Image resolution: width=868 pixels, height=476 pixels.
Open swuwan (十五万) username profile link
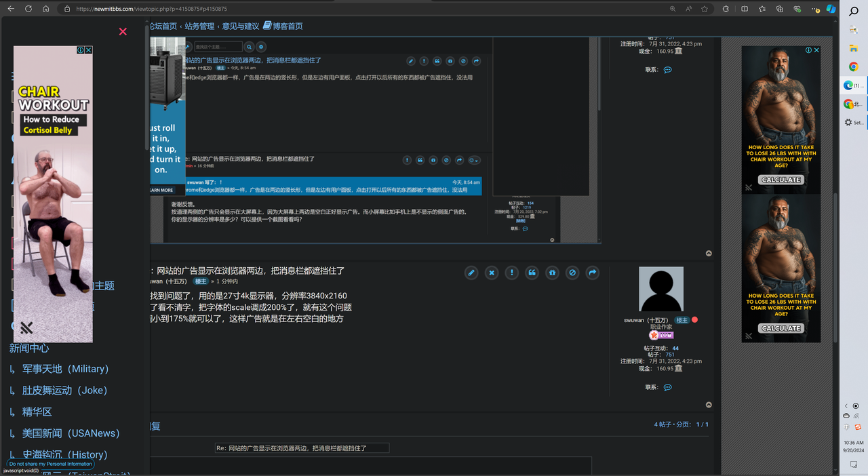click(646, 320)
